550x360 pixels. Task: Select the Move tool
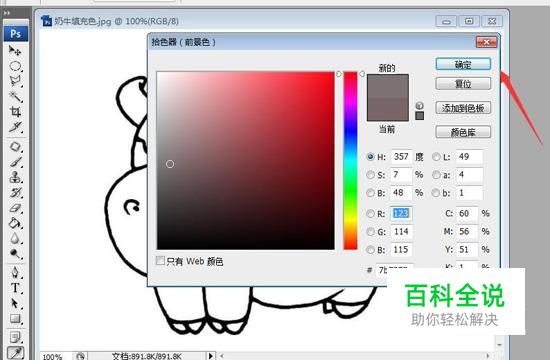pyautogui.click(x=15, y=51)
